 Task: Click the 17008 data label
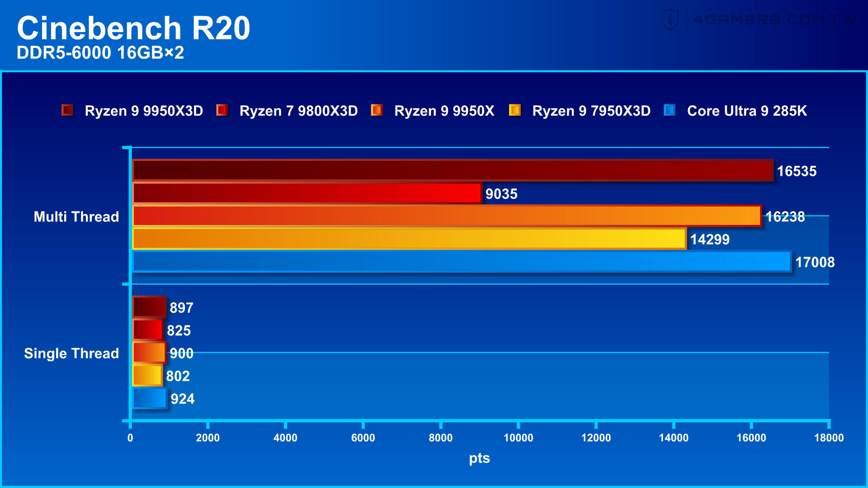pyautogui.click(x=815, y=262)
